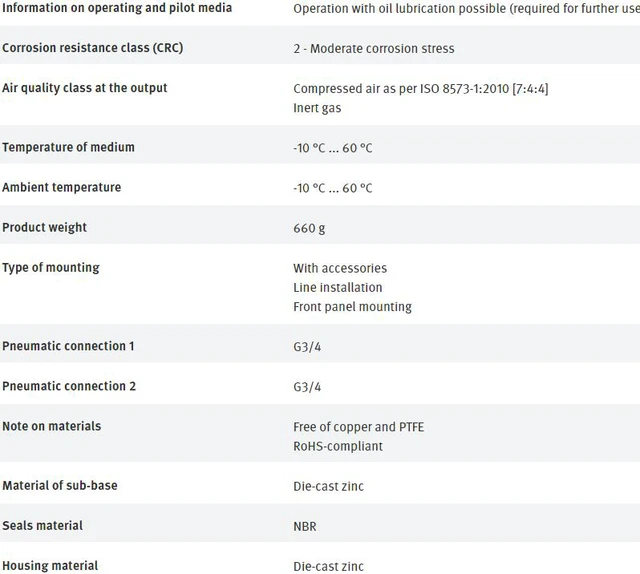The width and height of the screenshot is (640, 574).
Task: Select the G3/4 value for Pneumatic connection 2
Action: 307,387
